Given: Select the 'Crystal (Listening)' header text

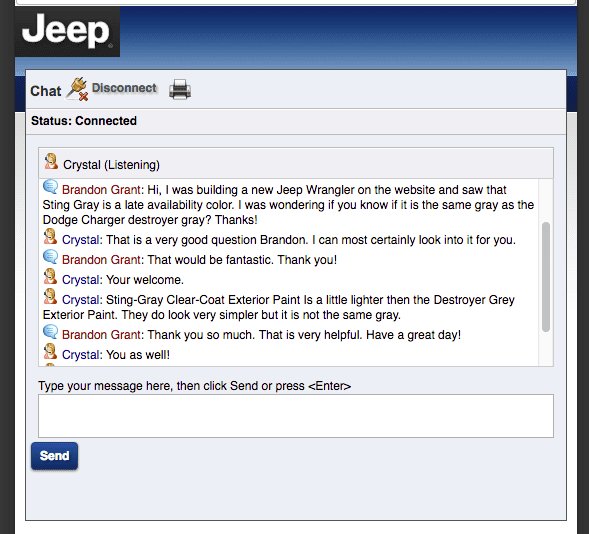Looking at the screenshot, I should tap(111, 165).
